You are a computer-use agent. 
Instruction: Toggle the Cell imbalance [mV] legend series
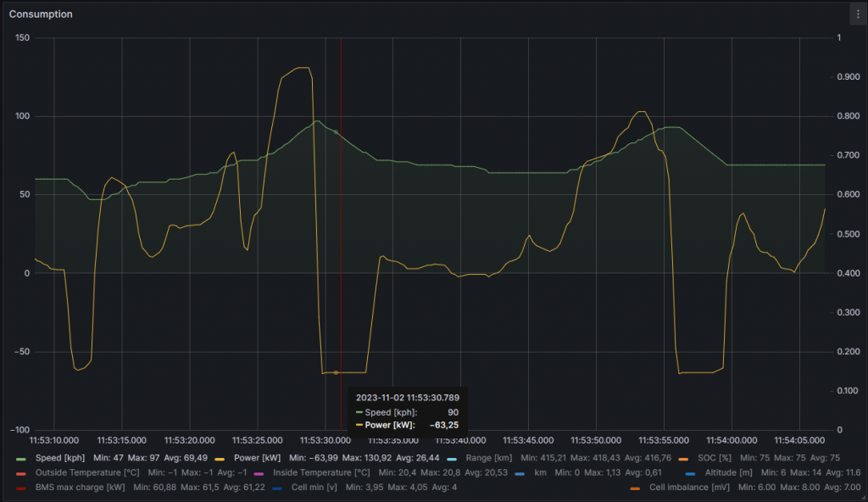tap(689, 487)
